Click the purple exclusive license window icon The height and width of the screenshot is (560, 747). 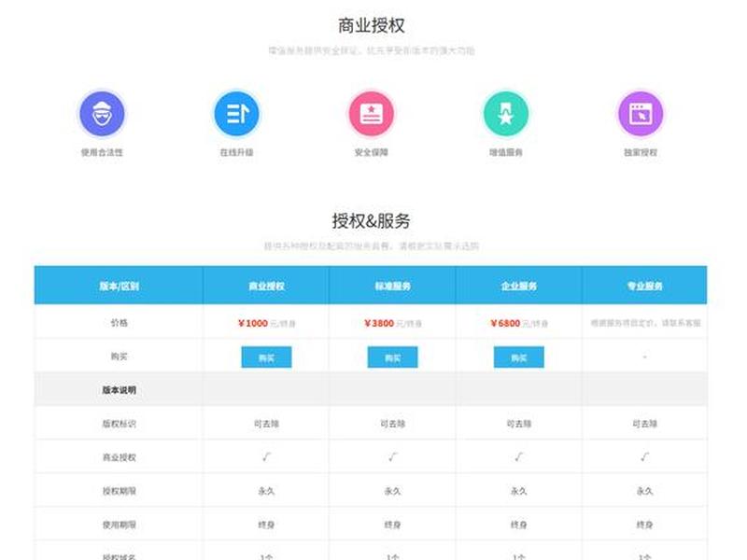[641, 114]
